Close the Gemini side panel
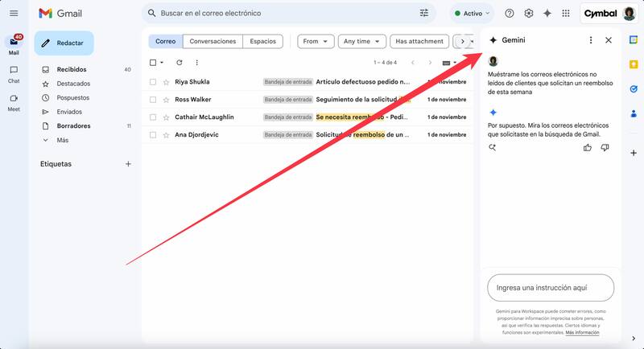 (609, 40)
